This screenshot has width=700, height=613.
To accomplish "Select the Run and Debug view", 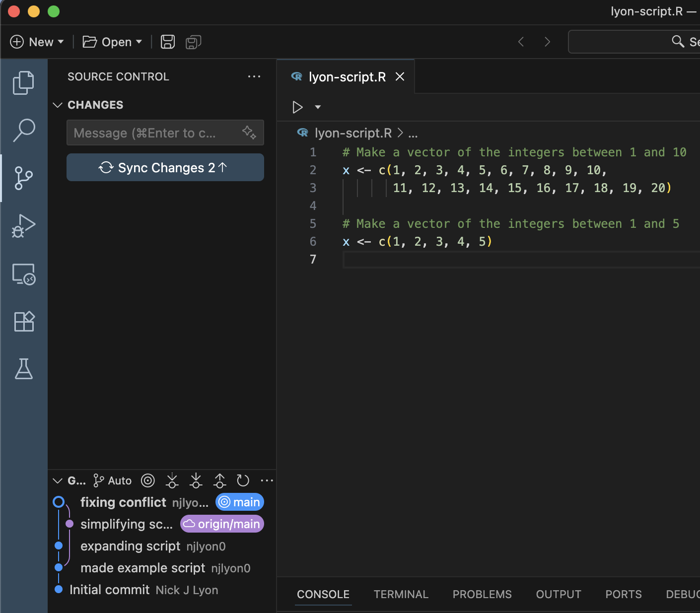I will point(23,226).
